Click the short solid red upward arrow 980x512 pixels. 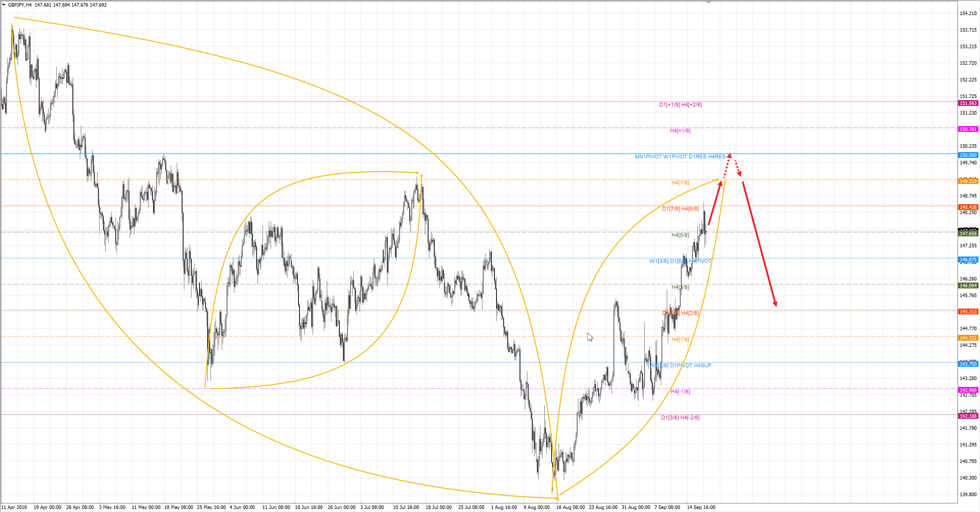715,203
